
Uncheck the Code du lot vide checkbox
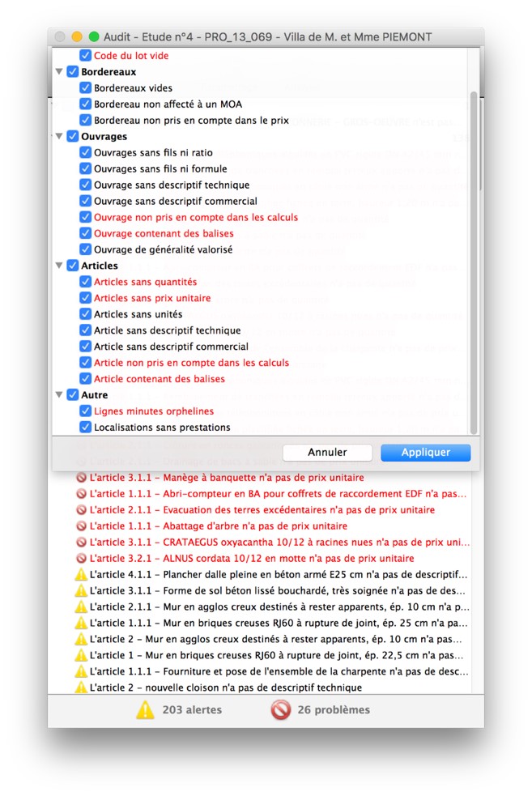85,55
